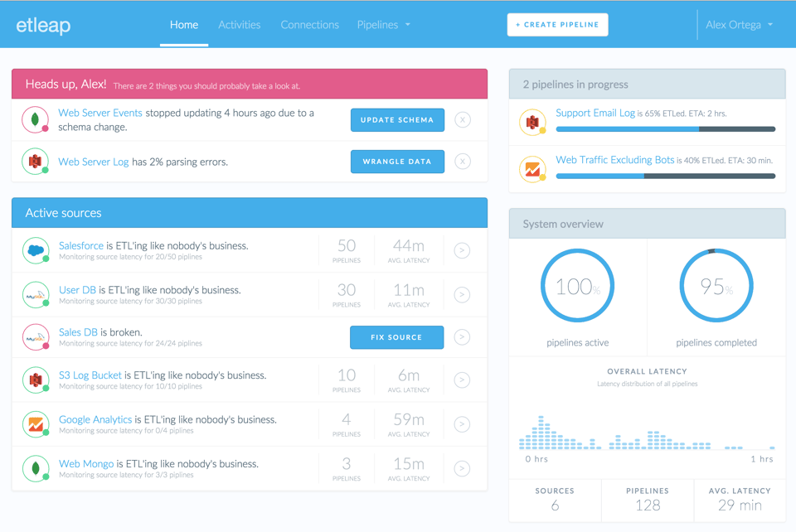Open the Sales DB database icon
Image resolution: width=796 pixels, height=532 pixels.
[35, 337]
